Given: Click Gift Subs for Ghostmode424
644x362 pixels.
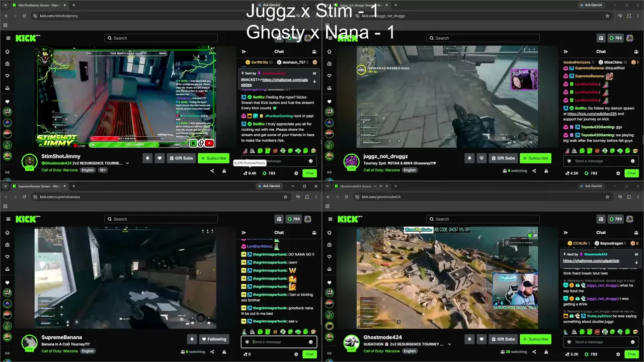Looking at the screenshot, I should [x=503, y=339].
